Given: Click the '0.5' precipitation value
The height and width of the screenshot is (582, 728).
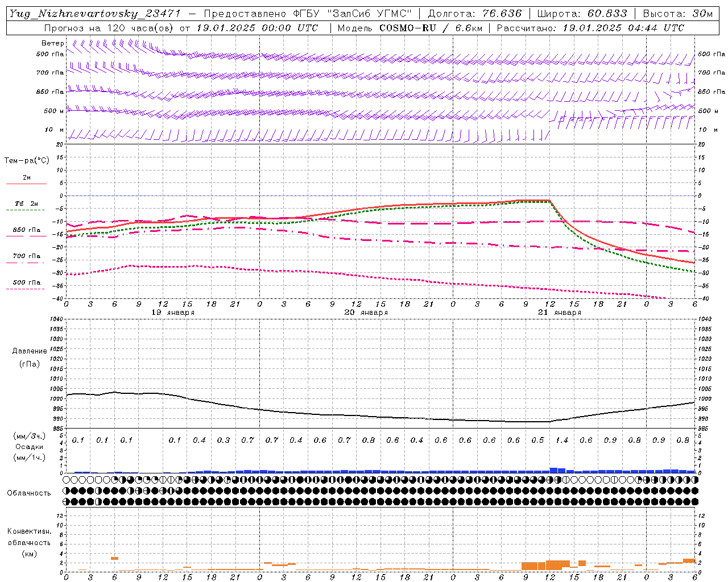Looking at the screenshot, I should (537, 440).
